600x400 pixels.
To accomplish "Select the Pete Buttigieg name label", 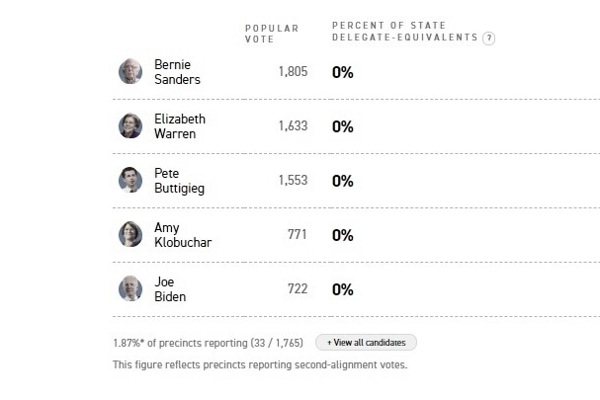I will point(178,180).
